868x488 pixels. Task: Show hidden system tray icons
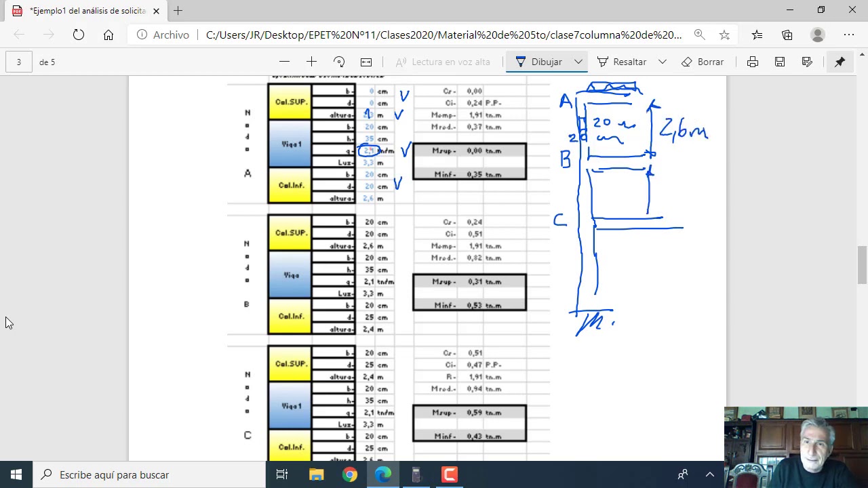tap(709, 474)
